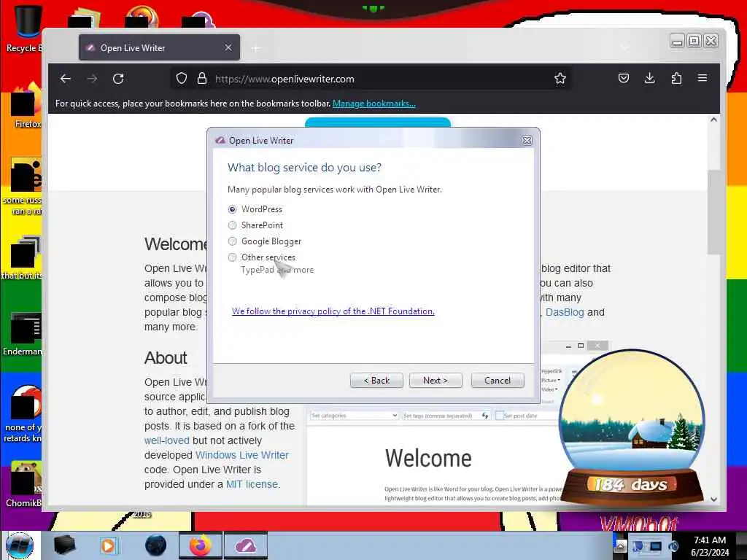
Task: Bookmark this page with the star icon
Action: click(x=560, y=79)
